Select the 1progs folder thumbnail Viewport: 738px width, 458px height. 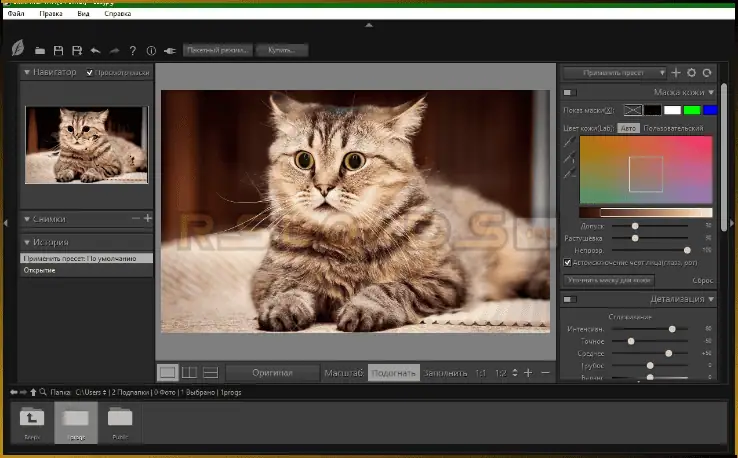(x=76, y=422)
